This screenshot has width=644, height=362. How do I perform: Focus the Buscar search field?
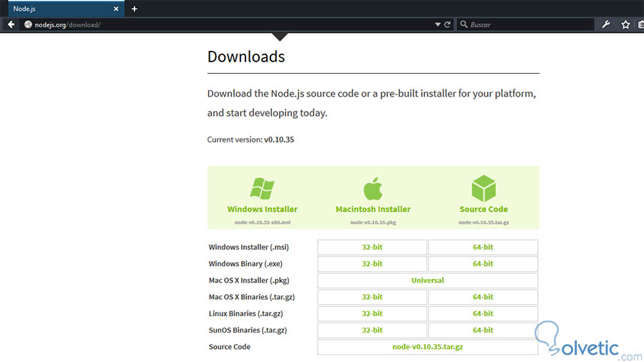coord(525,24)
